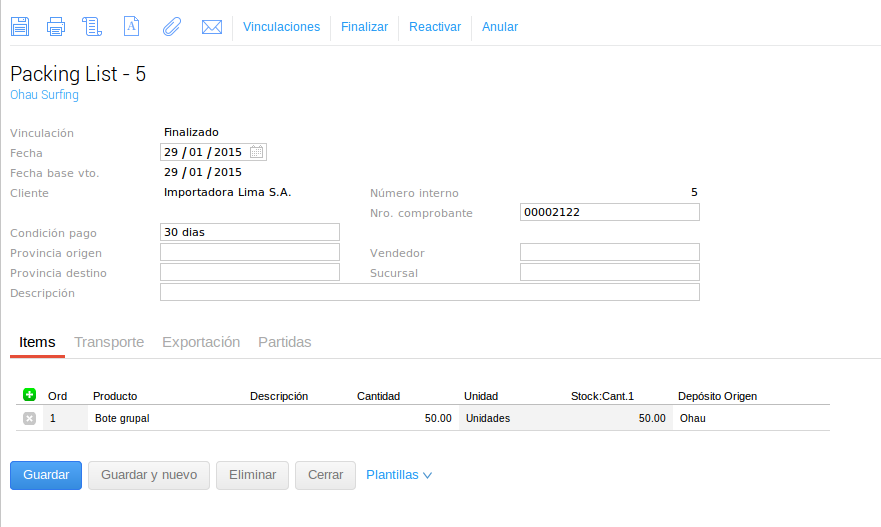This screenshot has width=881, height=527.
Task: Add a new item row with green plus
Action: pyautogui.click(x=29, y=395)
